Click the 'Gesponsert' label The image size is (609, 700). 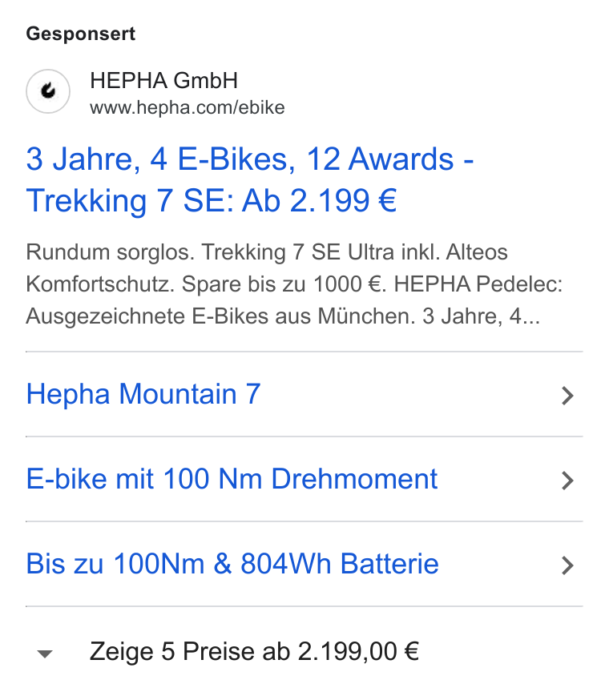click(x=80, y=34)
